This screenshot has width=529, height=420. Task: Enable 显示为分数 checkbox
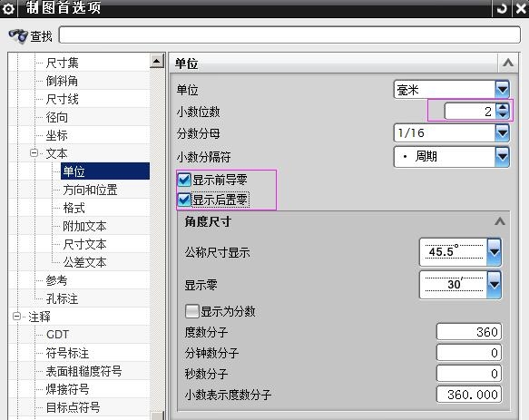pyautogui.click(x=192, y=311)
